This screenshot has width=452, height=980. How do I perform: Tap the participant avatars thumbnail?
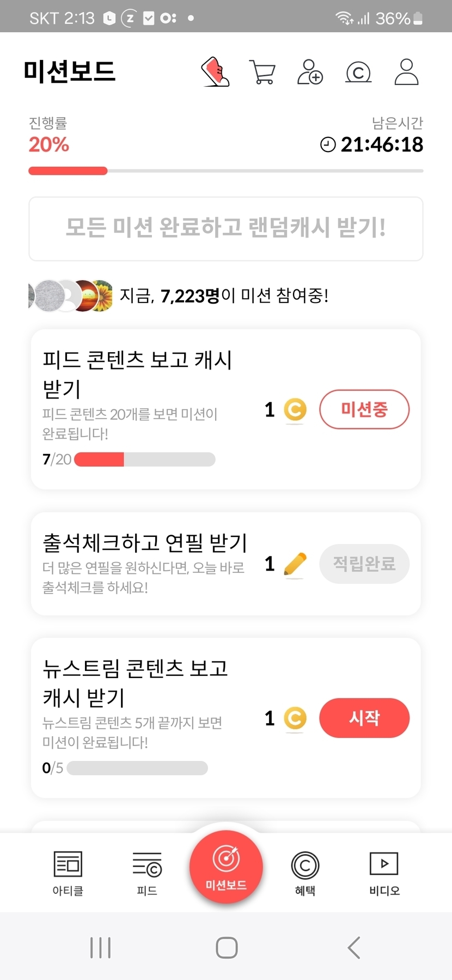click(x=71, y=296)
